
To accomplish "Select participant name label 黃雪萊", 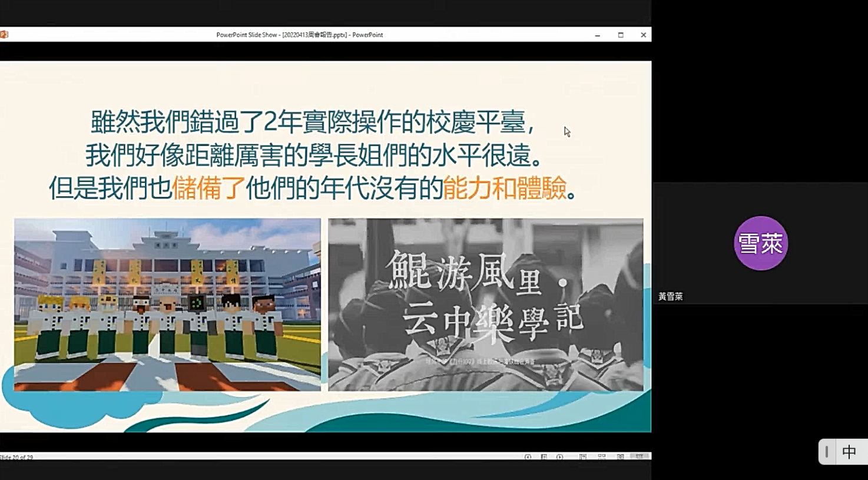I will click(671, 296).
